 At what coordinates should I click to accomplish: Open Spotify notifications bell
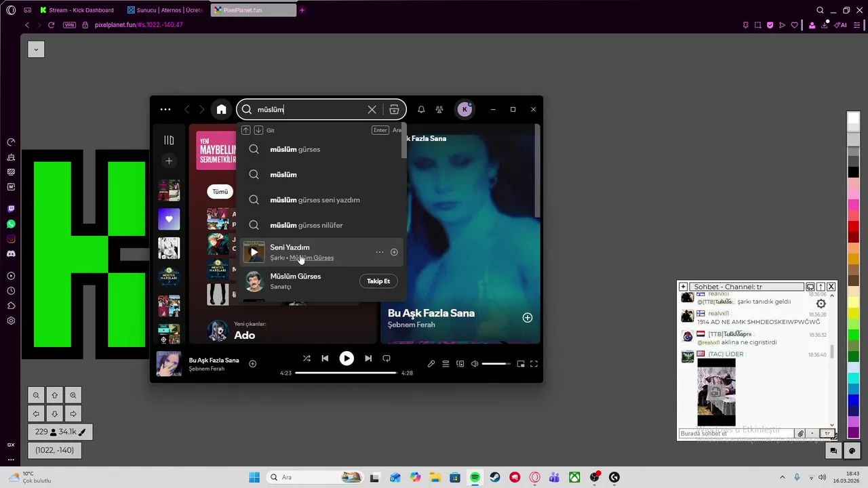pos(421,109)
